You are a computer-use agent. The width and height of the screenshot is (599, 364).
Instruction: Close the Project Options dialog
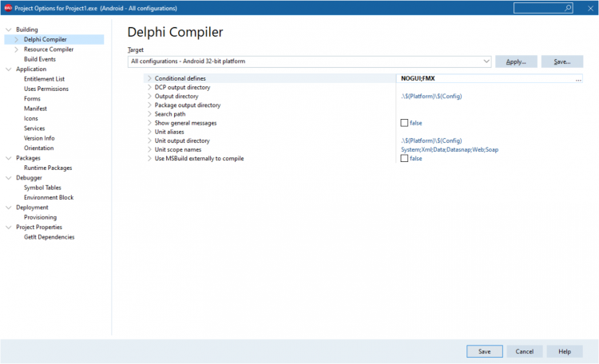(590, 8)
